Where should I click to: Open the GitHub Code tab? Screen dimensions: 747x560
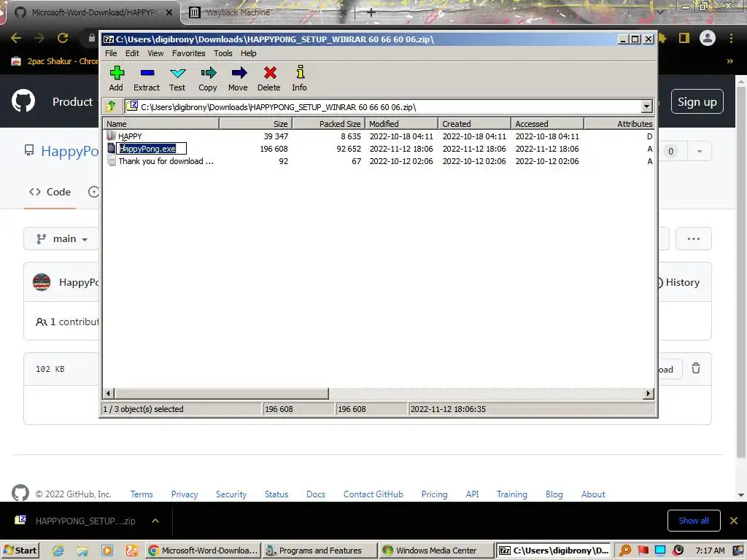pos(50,192)
